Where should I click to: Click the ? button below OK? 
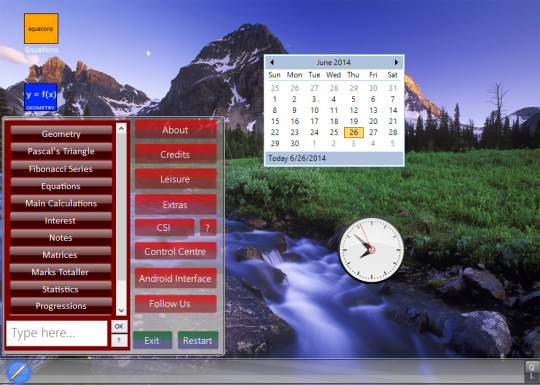[x=119, y=340]
